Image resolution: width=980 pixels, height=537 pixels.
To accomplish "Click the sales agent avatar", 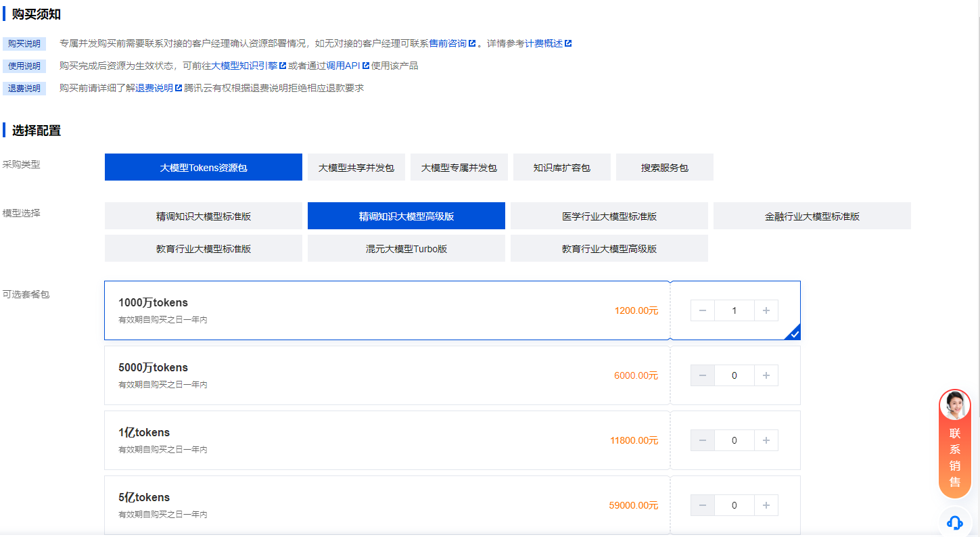I will tap(955, 405).
